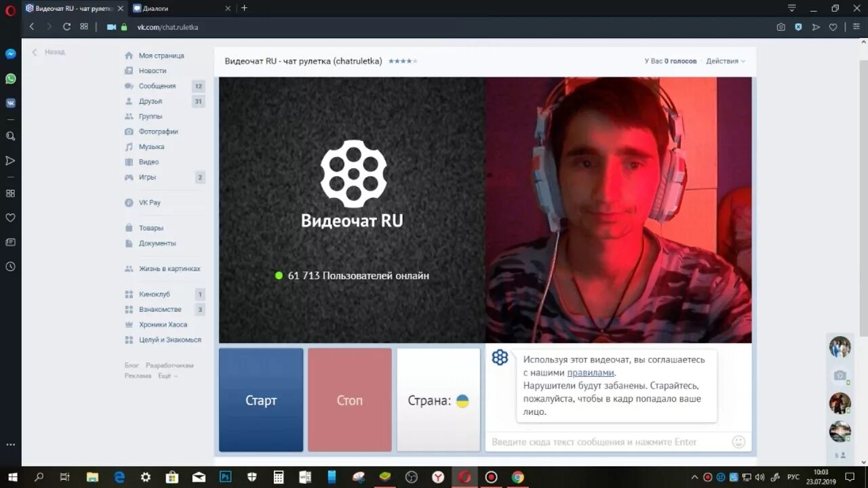Open Photoshop from the taskbar
The width and height of the screenshot is (868, 488).
(225, 477)
